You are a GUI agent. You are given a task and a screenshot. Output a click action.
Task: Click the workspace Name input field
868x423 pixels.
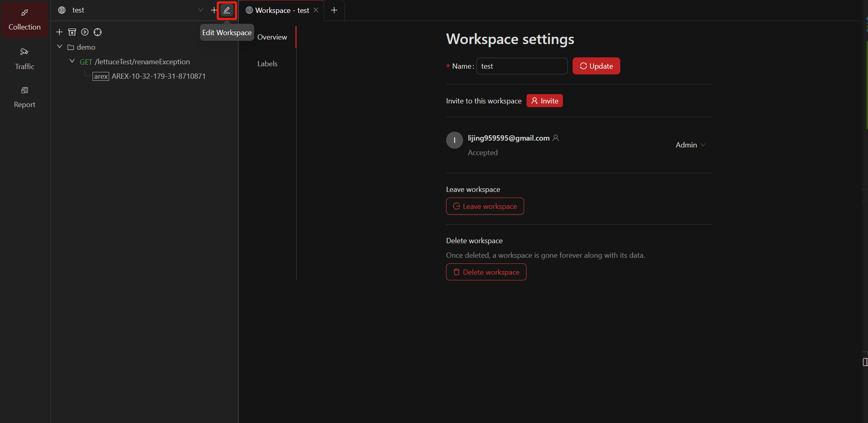(522, 66)
